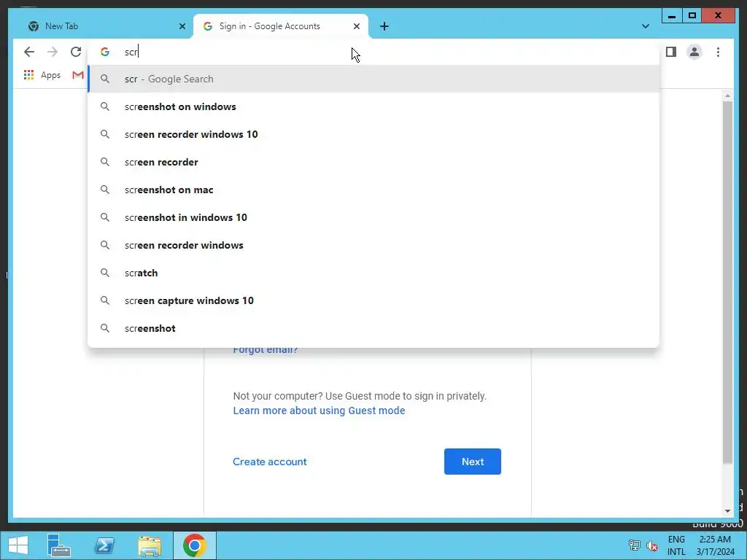
Task: Pick suggestion 'screenshot on windows'
Action: [374, 106]
